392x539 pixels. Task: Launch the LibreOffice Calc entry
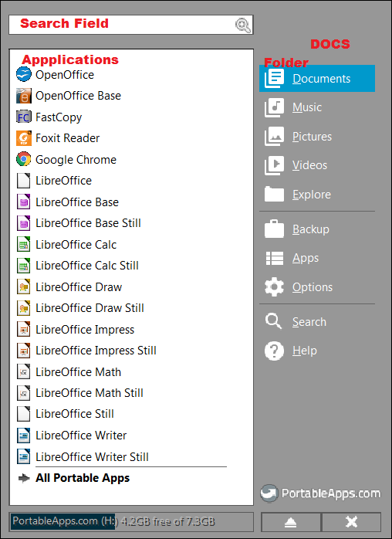tap(76, 245)
